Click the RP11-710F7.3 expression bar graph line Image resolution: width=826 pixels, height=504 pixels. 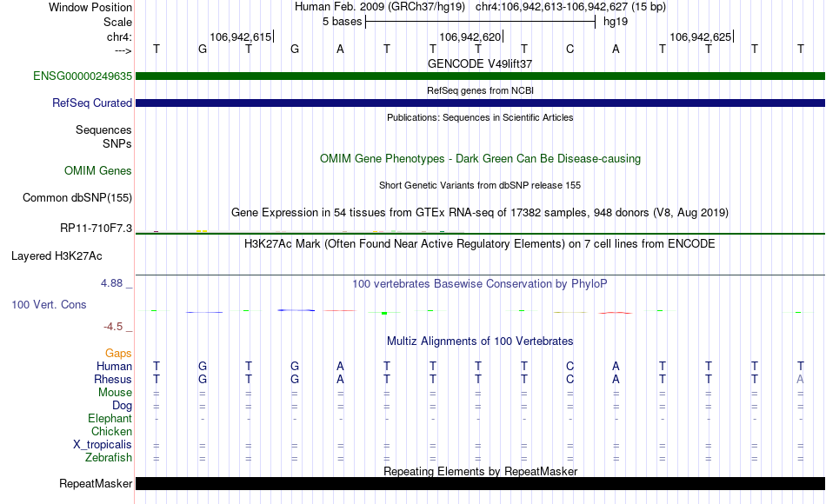coord(481,232)
